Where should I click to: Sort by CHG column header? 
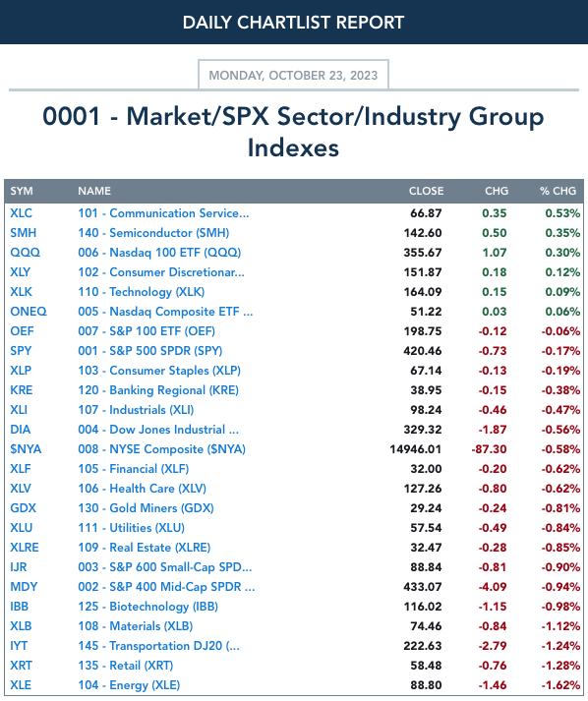pos(497,191)
